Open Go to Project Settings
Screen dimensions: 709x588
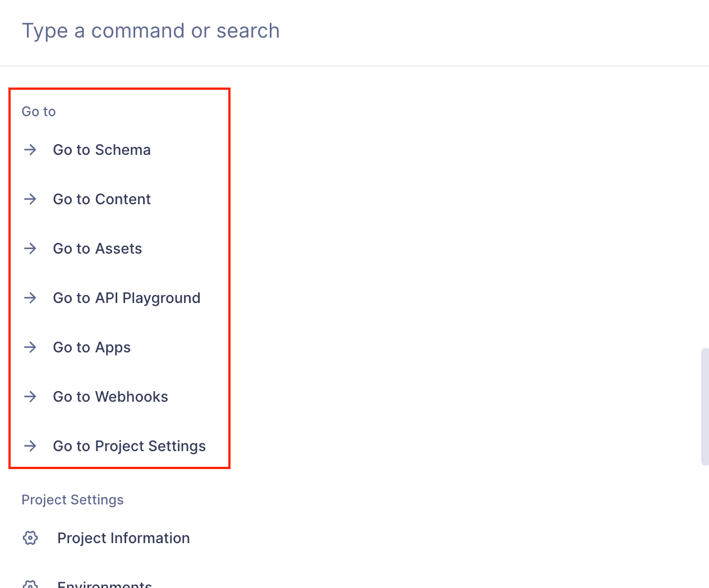129,445
